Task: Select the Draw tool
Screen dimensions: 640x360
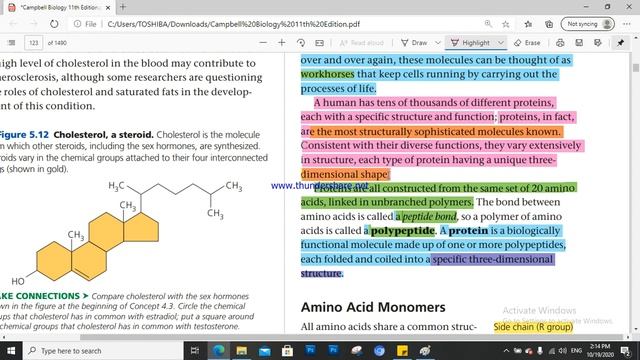Action: click(414, 43)
